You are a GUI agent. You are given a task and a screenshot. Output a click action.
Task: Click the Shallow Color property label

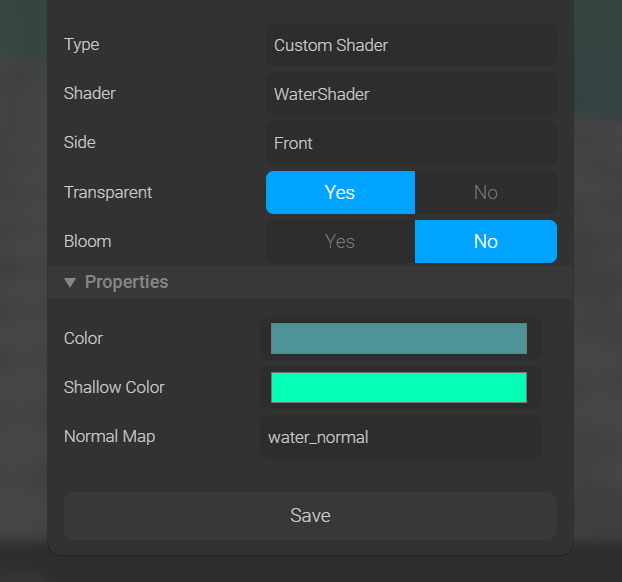114,388
